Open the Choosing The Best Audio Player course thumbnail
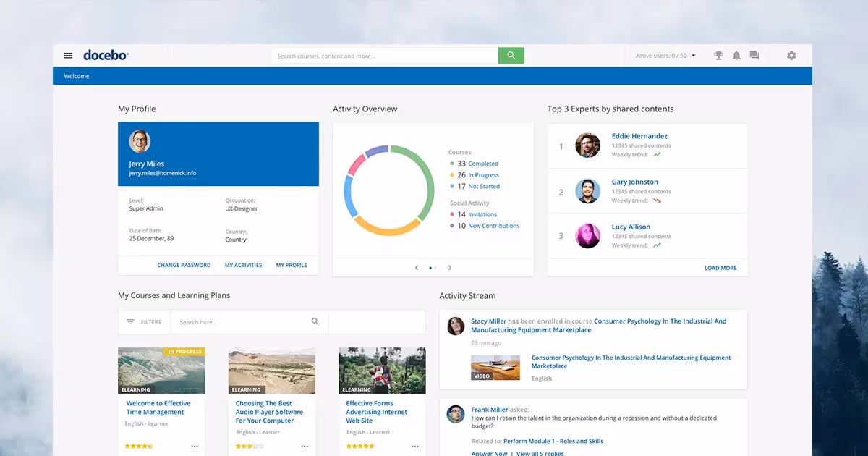Viewport: 868px width, 456px height. [272, 371]
